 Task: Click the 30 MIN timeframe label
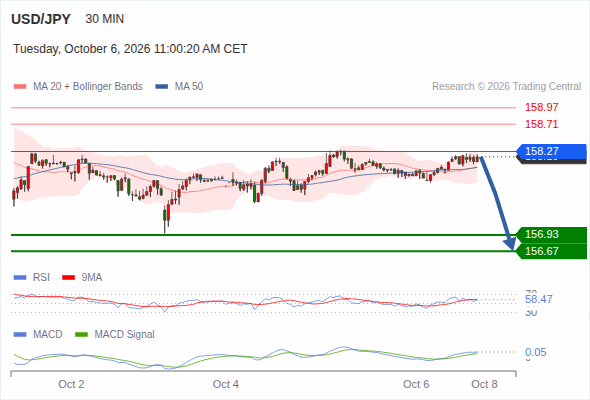[105, 19]
